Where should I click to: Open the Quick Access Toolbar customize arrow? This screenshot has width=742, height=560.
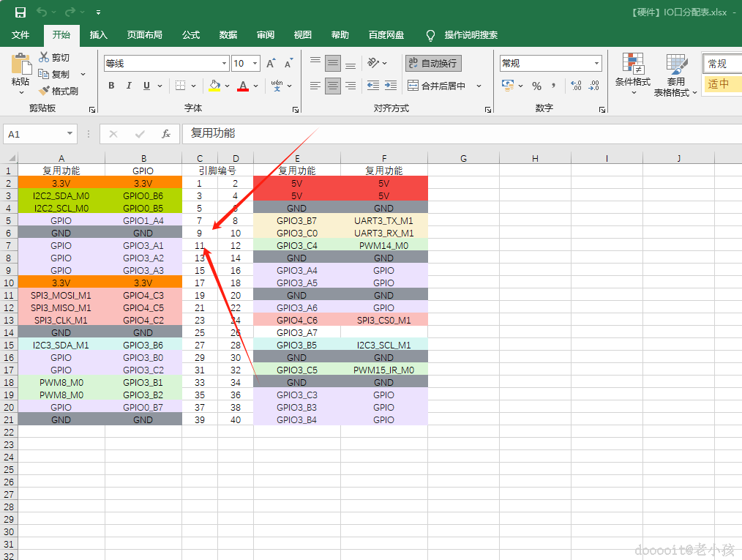coord(98,12)
